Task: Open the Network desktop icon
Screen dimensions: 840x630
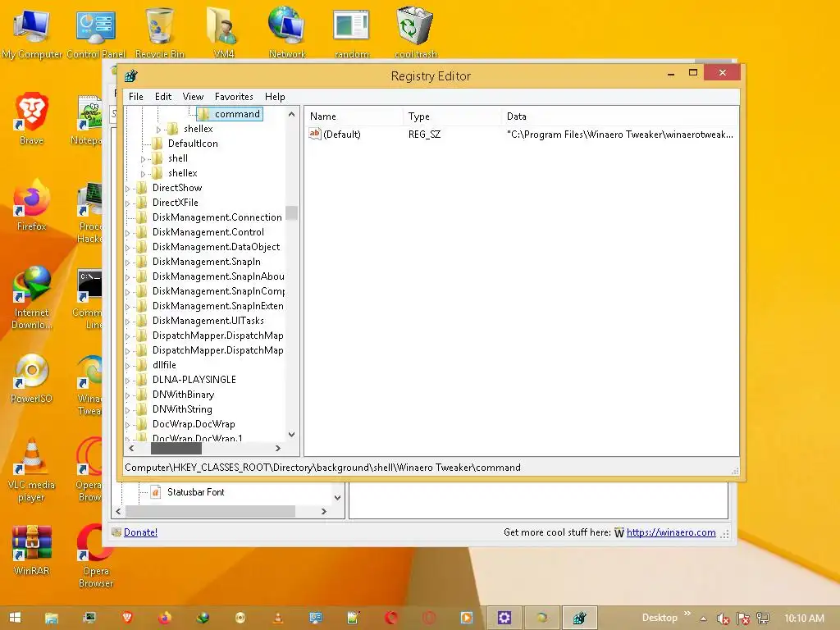Action: (x=287, y=33)
